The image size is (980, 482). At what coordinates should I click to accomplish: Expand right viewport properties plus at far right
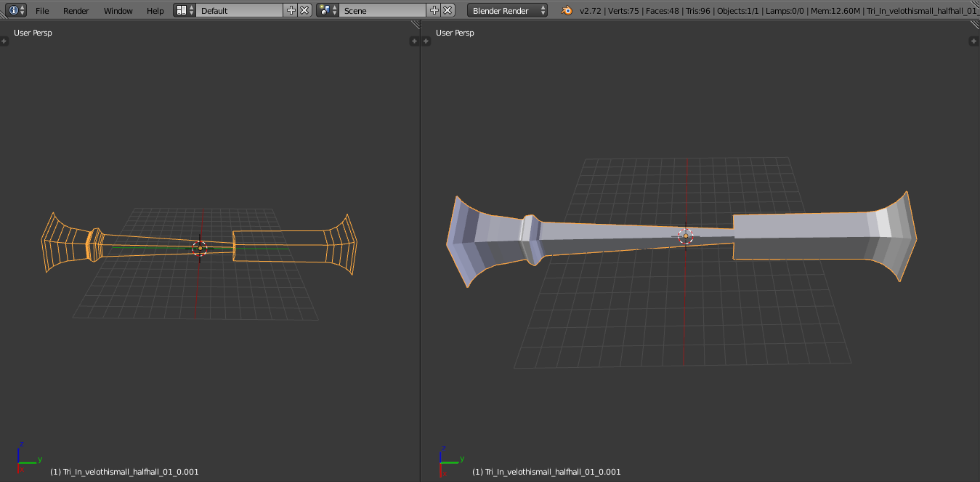point(974,41)
